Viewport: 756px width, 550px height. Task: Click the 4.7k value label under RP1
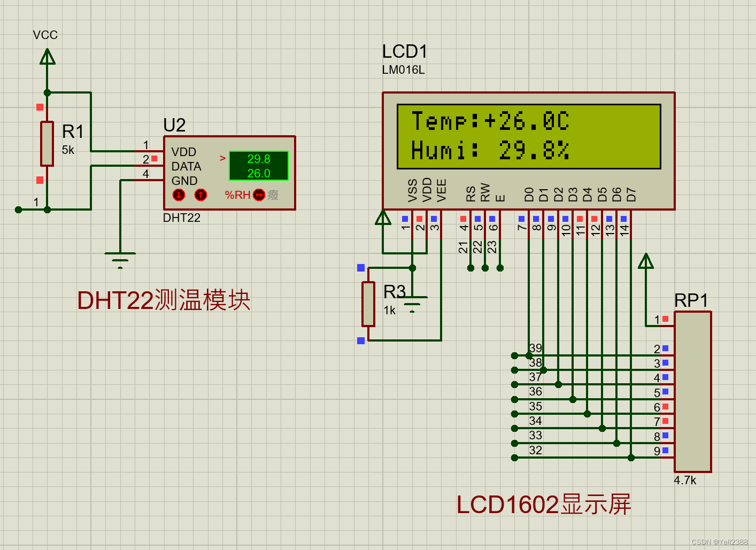pos(685,480)
